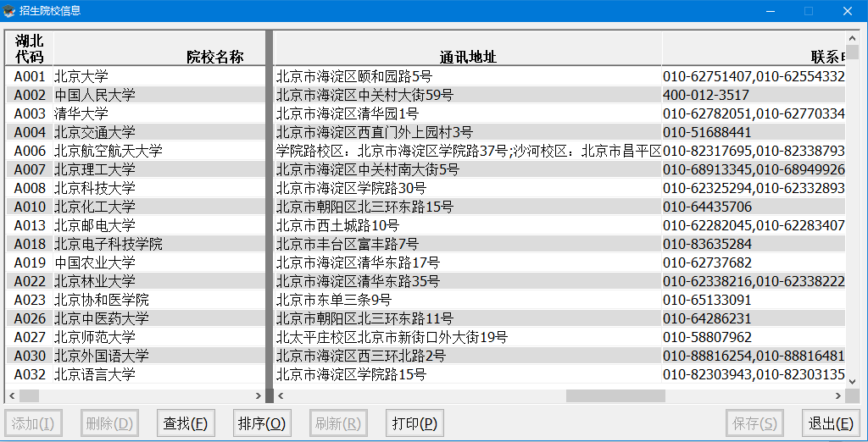Click phone number 400-012-3517

(754, 95)
